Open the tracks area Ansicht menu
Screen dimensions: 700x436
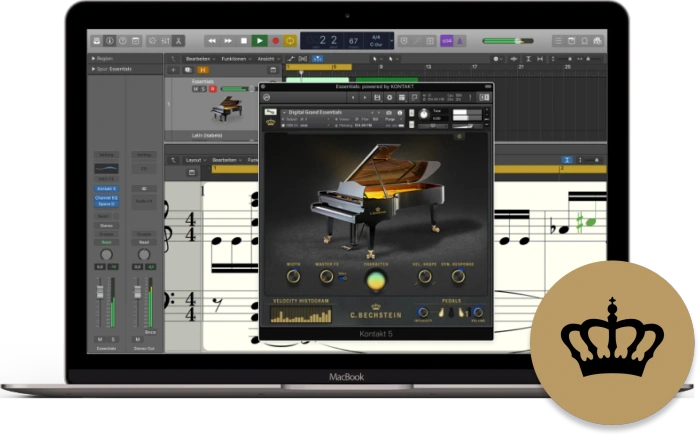tap(268, 59)
